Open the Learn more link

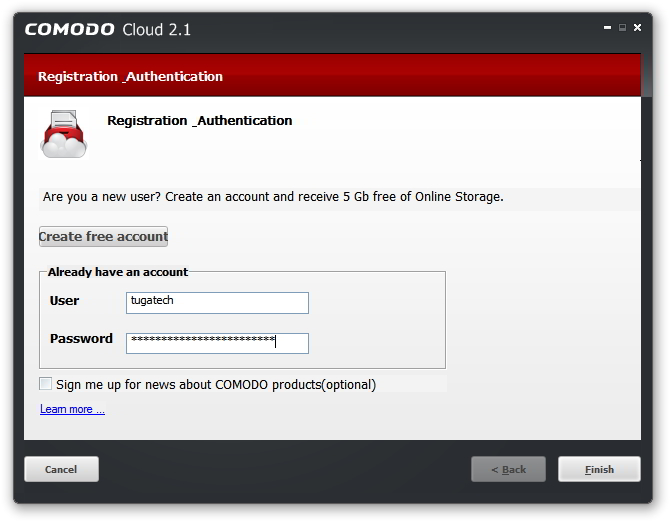pos(72,409)
